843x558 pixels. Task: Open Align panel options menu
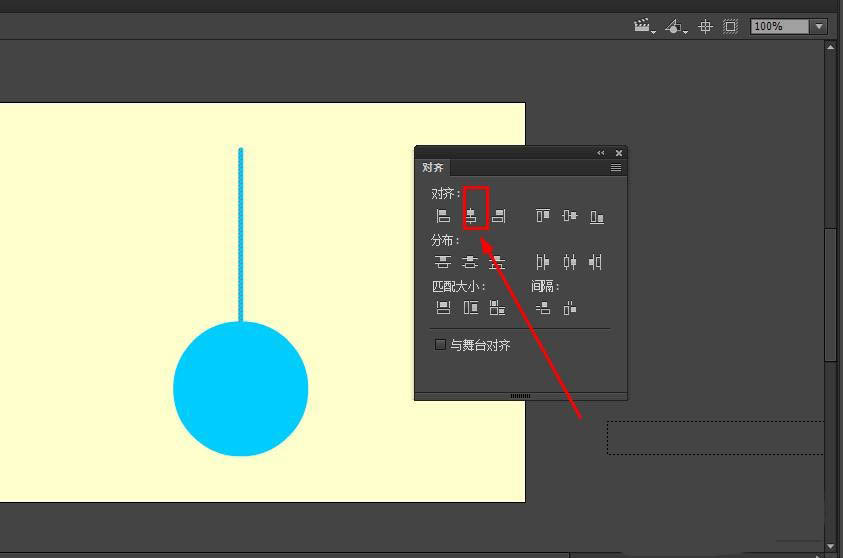tap(616, 168)
